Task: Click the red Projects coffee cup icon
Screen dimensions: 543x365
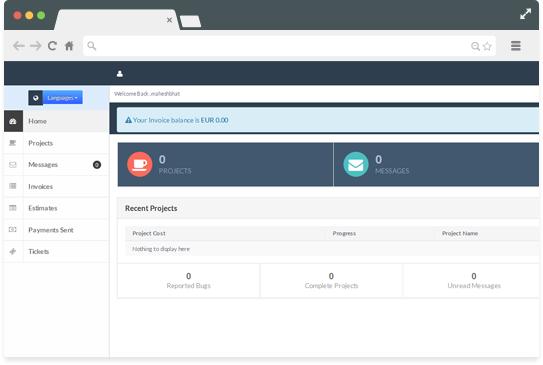Action: point(140,164)
